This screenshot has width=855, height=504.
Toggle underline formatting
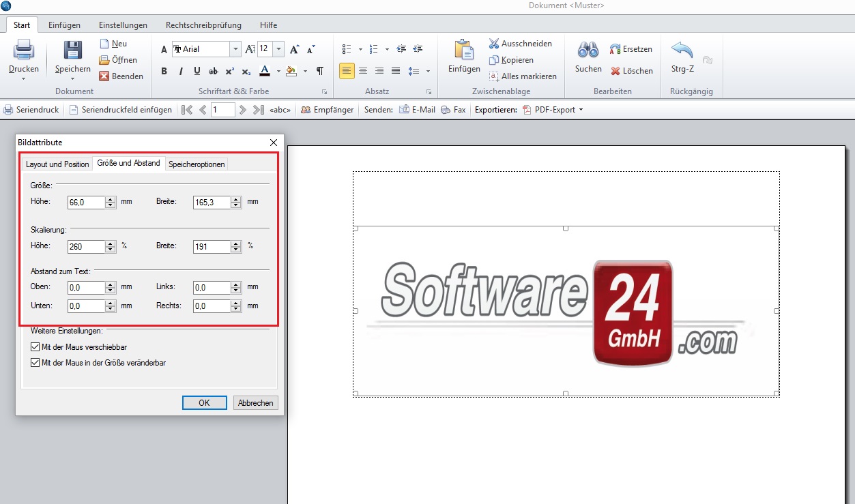pos(197,71)
